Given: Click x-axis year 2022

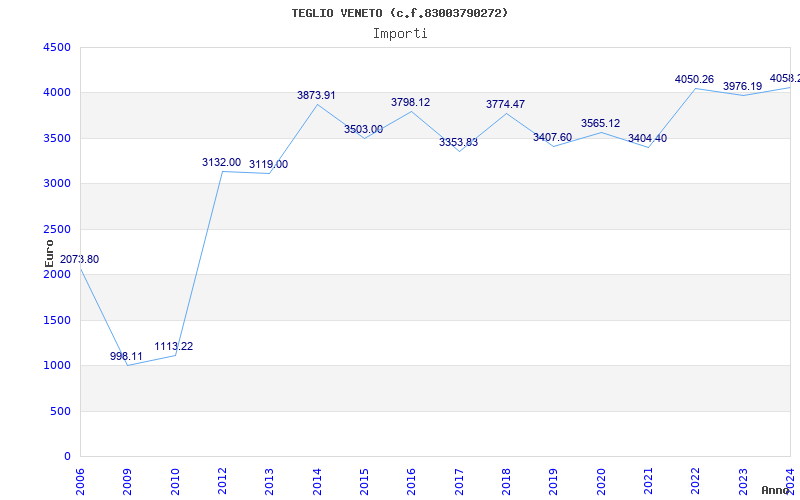Looking at the screenshot, I should click(695, 482).
